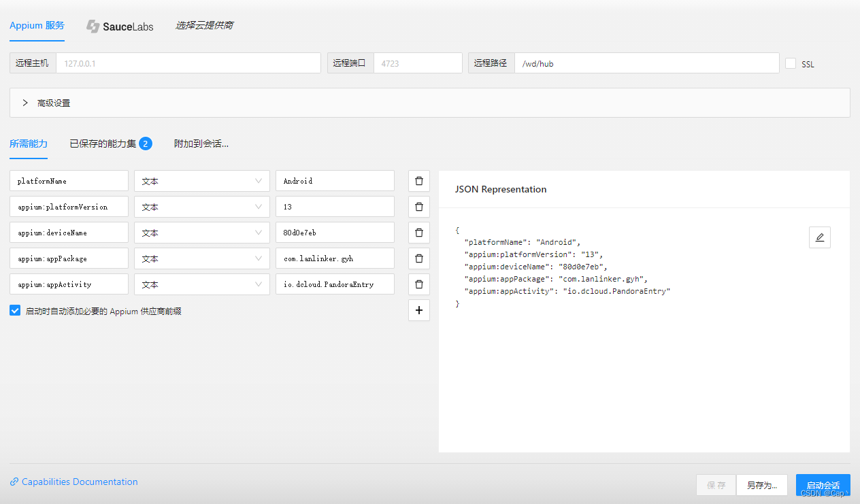Delete the appium:appPackage capability row

coord(418,258)
